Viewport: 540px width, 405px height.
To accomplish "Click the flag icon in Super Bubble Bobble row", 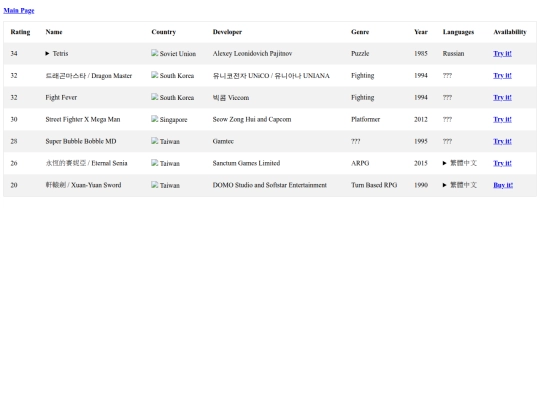I will [155, 141].
